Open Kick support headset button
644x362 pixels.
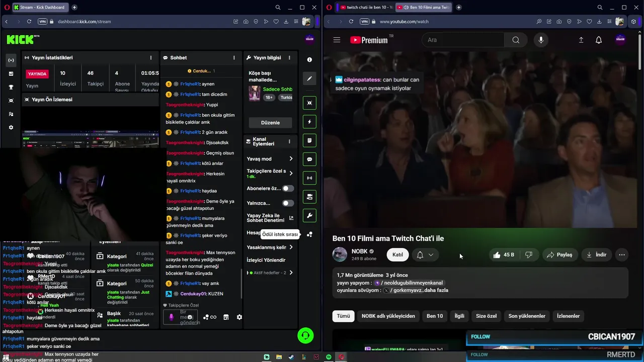(305, 335)
